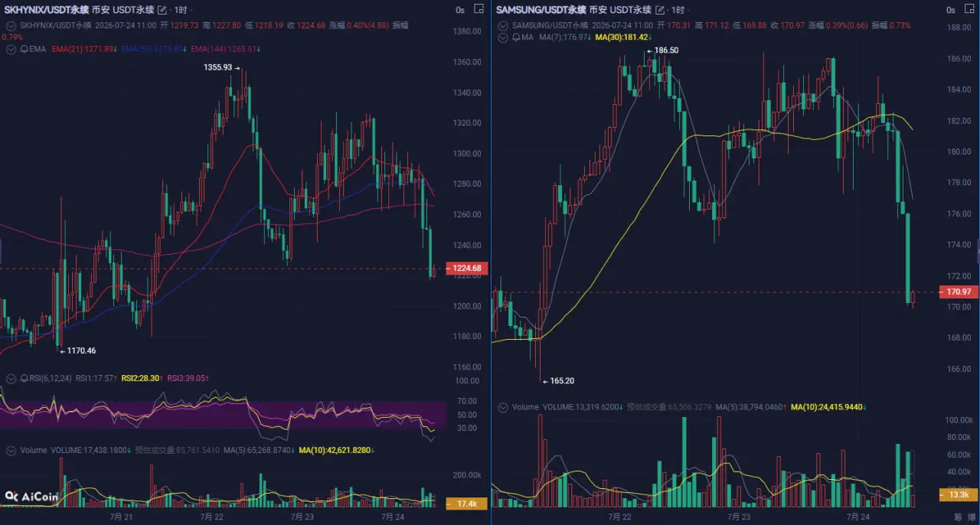Click the 筹 button at bottom right

click(956, 517)
